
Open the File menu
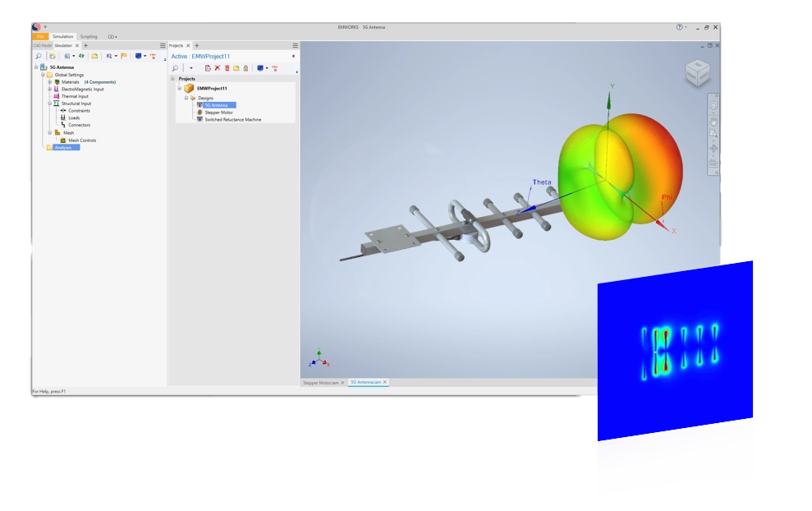[40, 36]
